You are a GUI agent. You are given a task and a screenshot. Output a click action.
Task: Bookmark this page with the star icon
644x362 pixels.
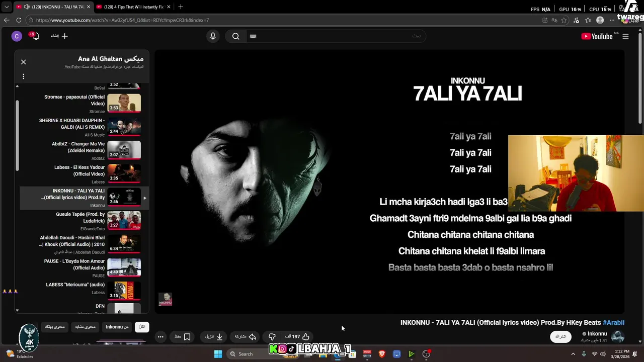(x=564, y=20)
